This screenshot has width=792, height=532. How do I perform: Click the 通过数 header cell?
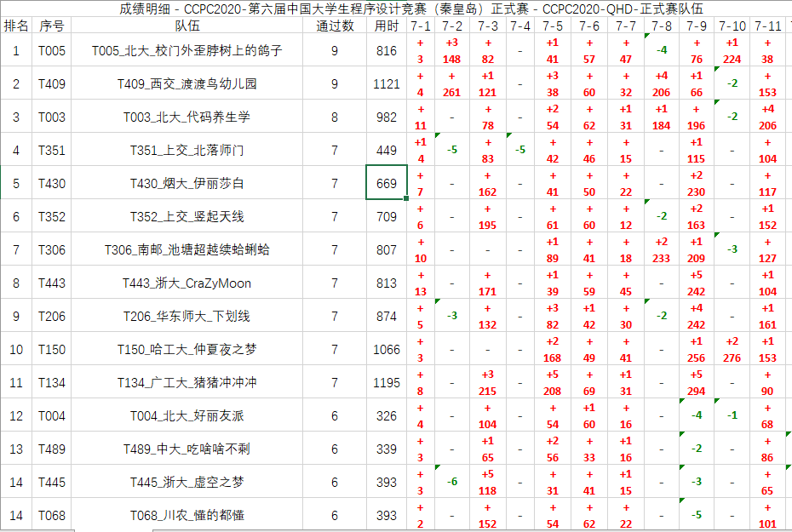pos(335,26)
